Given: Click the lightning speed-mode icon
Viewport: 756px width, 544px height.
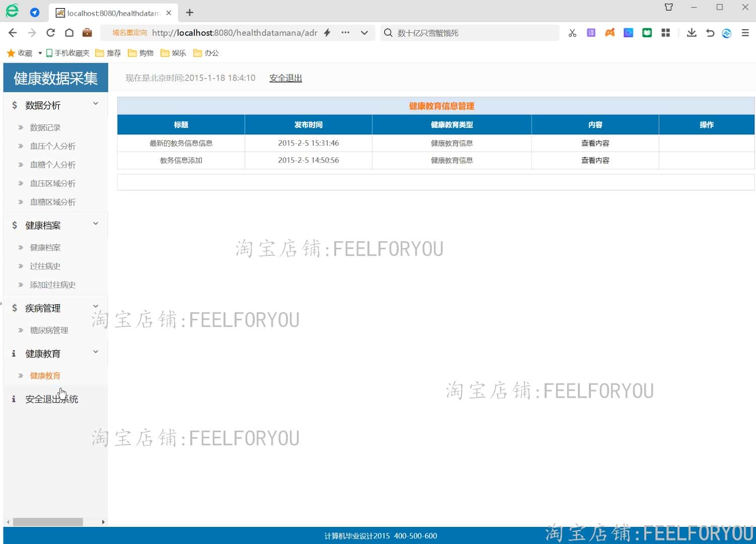Looking at the screenshot, I should click(x=327, y=33).
